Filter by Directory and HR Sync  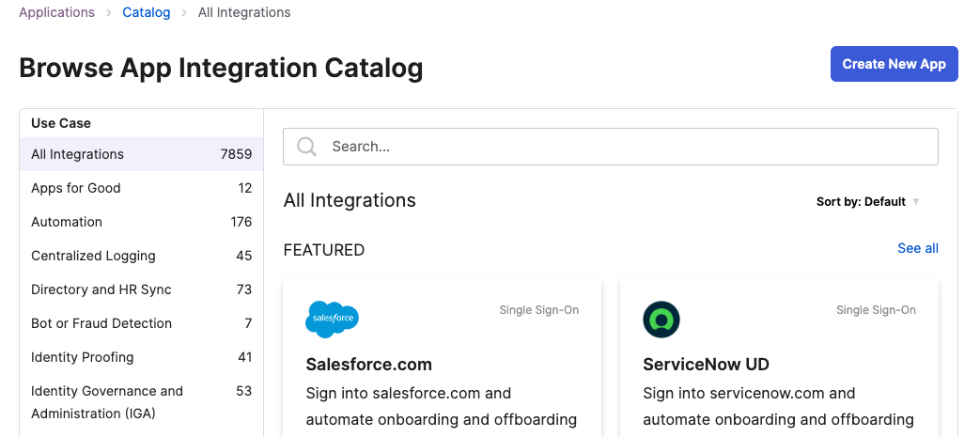[x=141, y=289]
